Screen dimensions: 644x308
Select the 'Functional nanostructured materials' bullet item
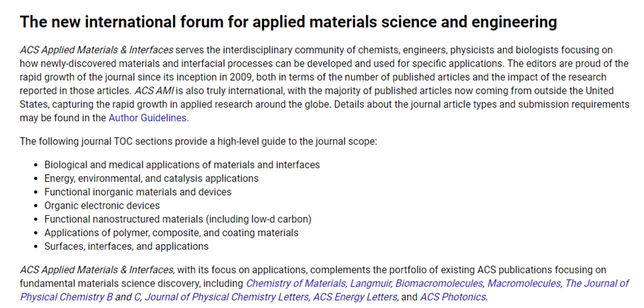tap(177, 219)
